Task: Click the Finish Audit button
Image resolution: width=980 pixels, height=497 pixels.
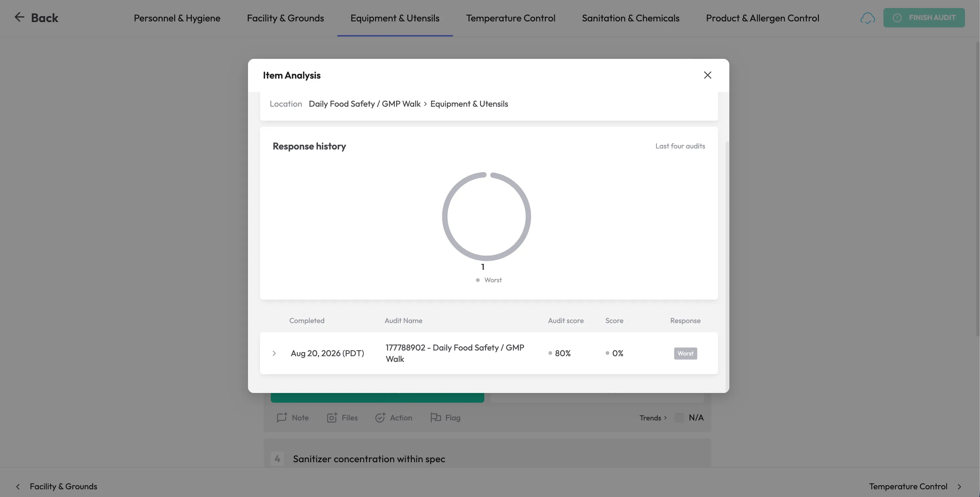Action: (x=924, y=17)
